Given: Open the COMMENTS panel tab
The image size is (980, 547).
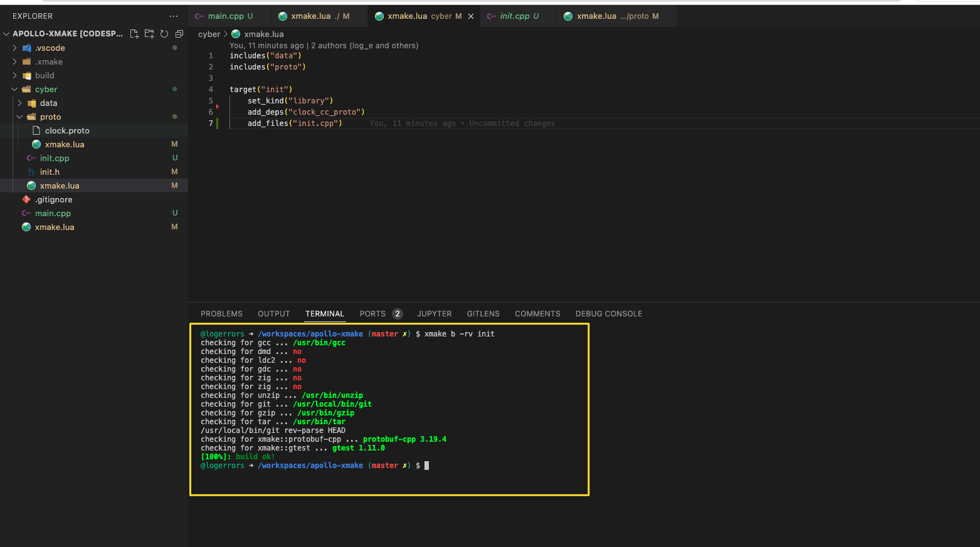Looking at the screenshot, I should pyautogui.click(x=537, y=314).
